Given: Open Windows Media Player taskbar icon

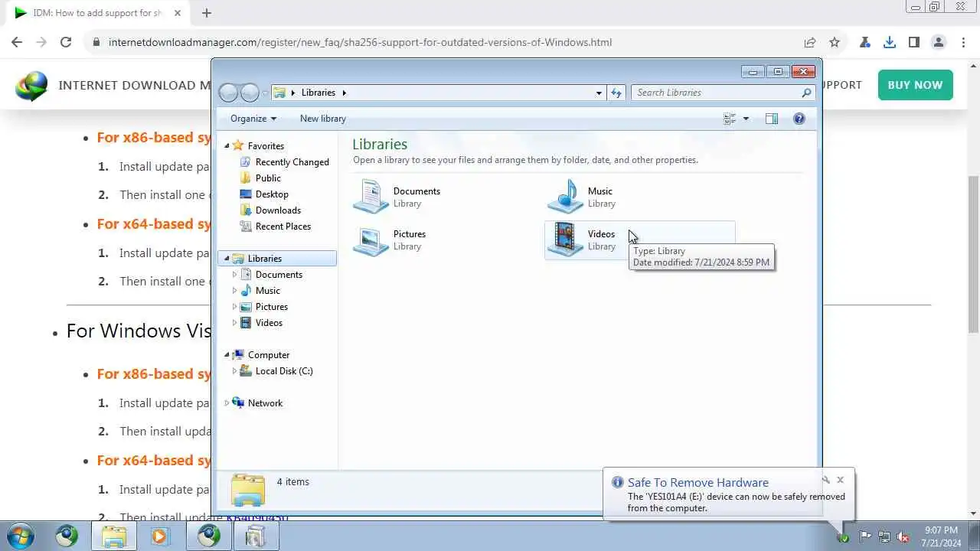Looking at the screenshot, I should [x=159, y=536].
